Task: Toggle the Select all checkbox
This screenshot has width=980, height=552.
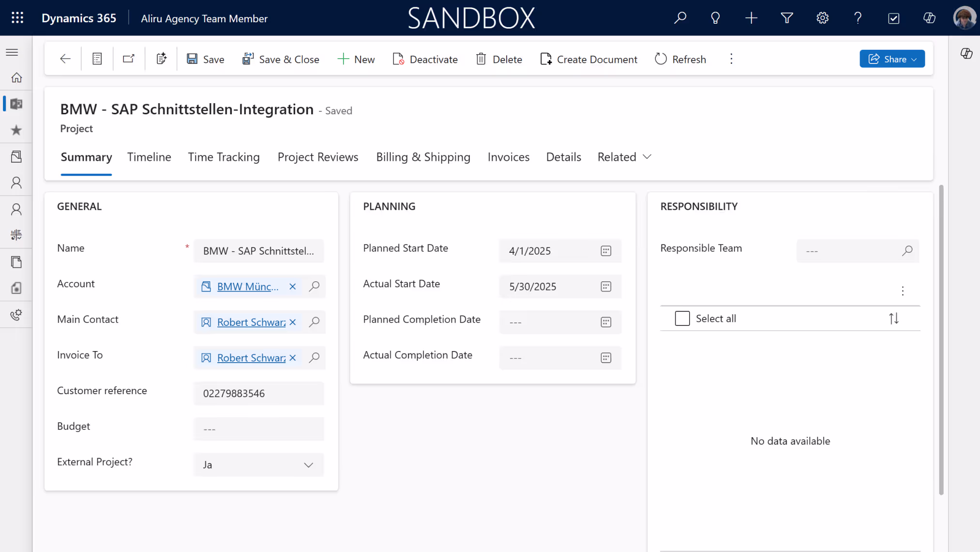Action: pos(682,319)
